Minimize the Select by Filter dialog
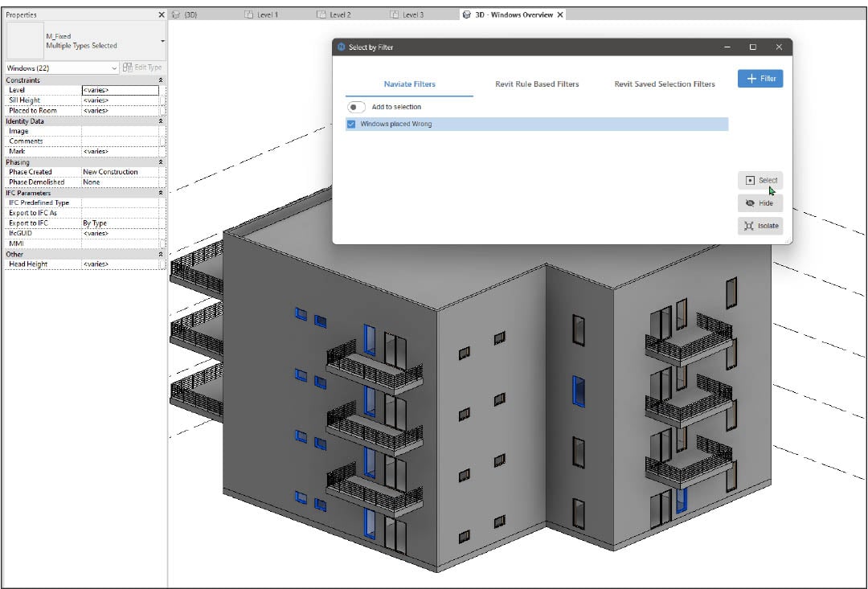Viewport: 868px width, 589px height. [727, 47]
